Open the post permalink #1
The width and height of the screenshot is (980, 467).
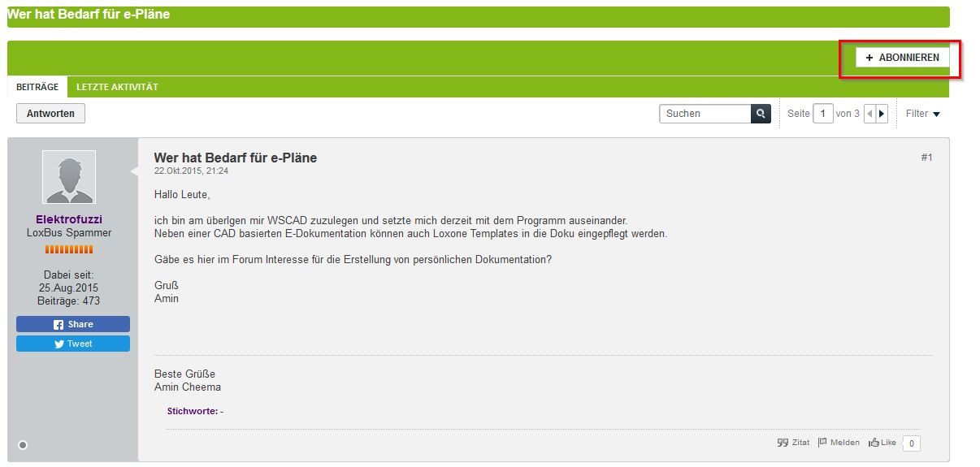click(926, 158)
